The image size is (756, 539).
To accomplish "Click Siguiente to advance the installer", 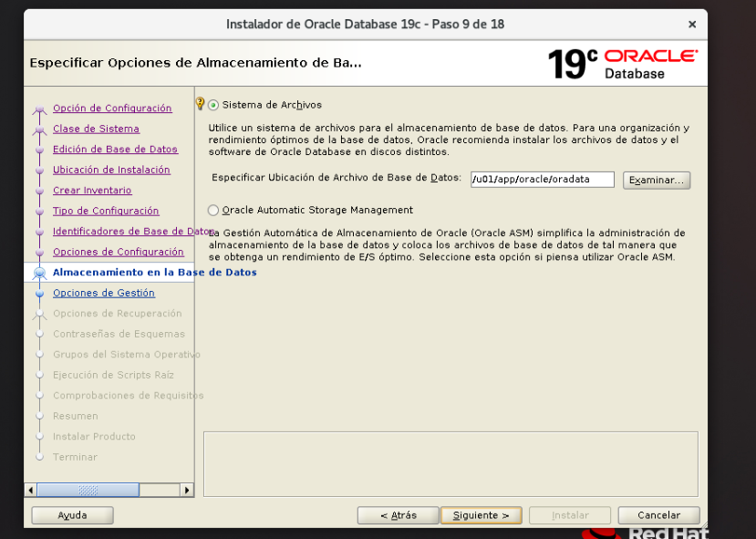I will tap(481, 514).
